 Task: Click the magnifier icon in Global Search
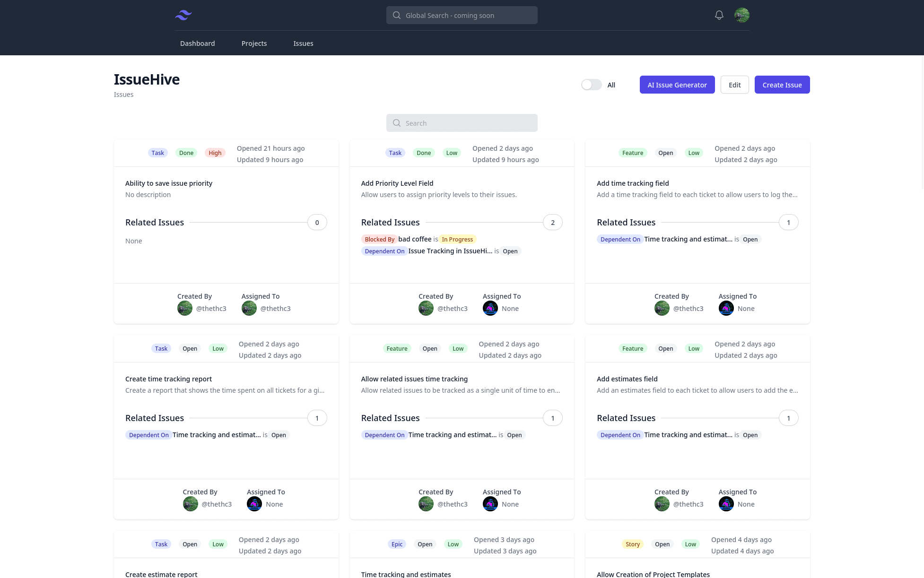397,15
